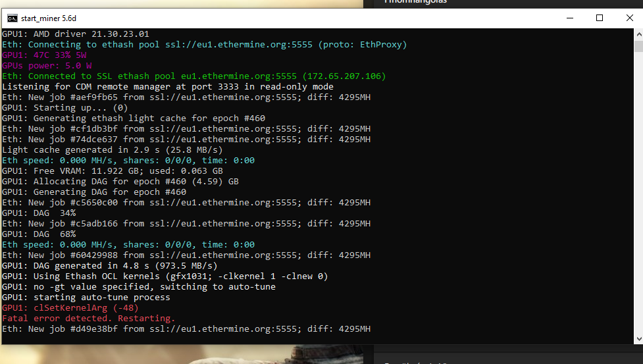
Task: Click red 'clSetKernelArg (-48)' error line
Action: pyautogui.click(x=70, y=308)
